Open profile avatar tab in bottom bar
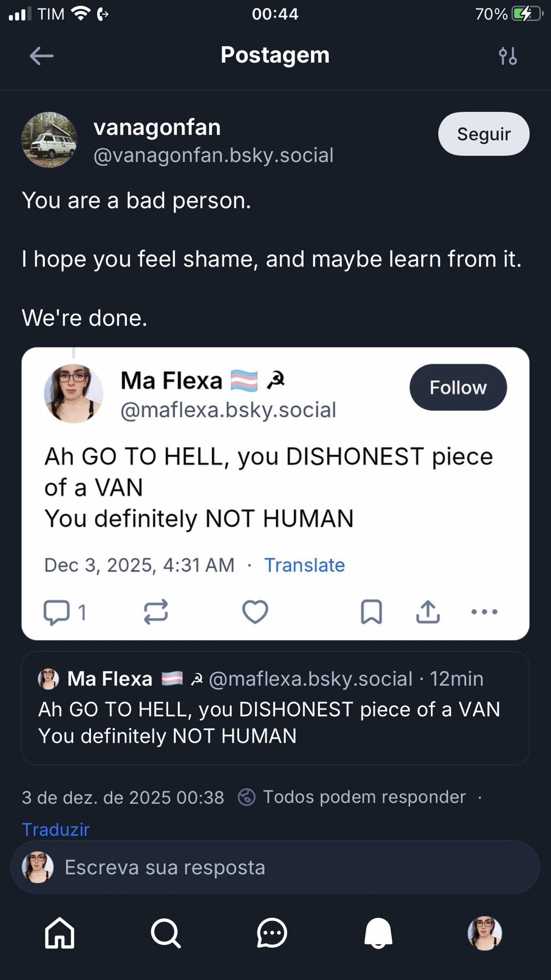The width and height of the screenshot is (551, 980). pos(484,933)
